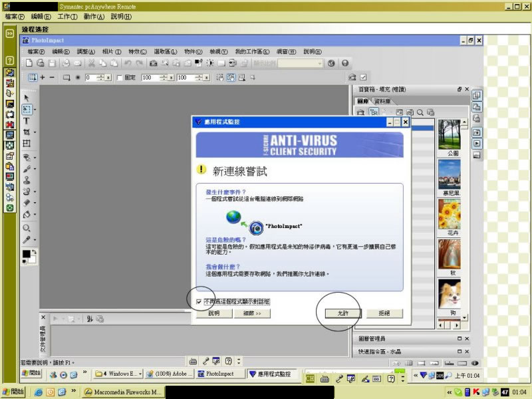Viewport: 532px width, 399px height.
Task: Click the swap colors arrow icon
Action: pos(34,252)
